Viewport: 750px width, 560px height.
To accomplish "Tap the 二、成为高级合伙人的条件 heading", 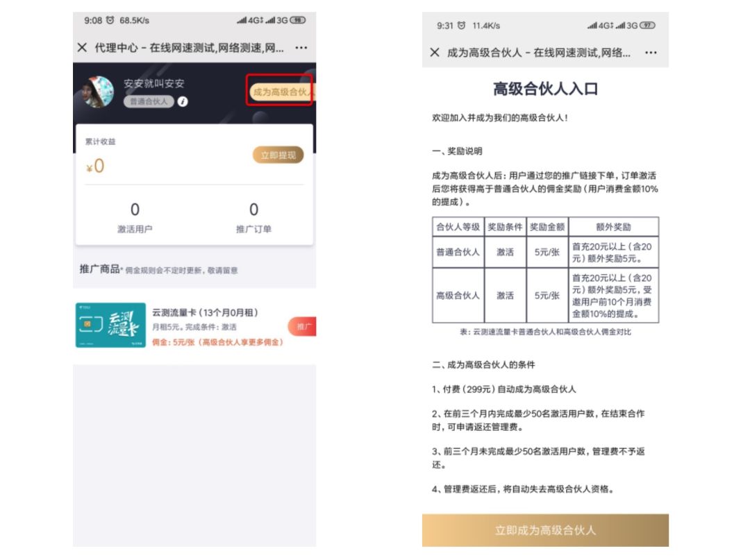I will pyautogui.click(x=483, y=364).
